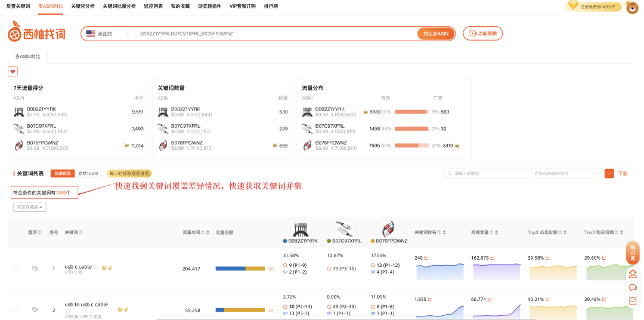Open trend icon next to search volume 162,078

492,258
